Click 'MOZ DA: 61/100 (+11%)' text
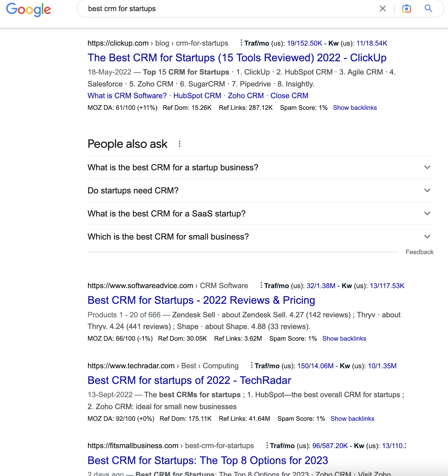The width and height of the screenshot is (448, 476). [x=122, y=108]
